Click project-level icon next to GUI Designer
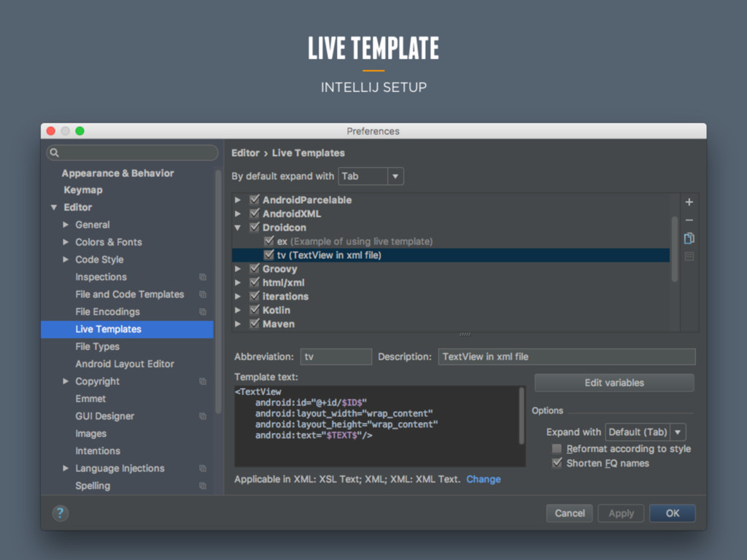 click(x=203, y=416)
